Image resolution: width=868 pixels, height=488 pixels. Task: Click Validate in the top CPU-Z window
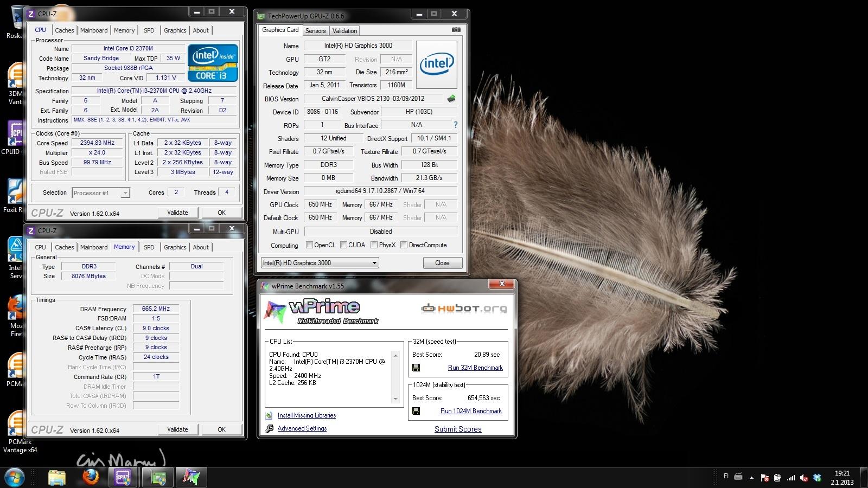tap(177, 213)
